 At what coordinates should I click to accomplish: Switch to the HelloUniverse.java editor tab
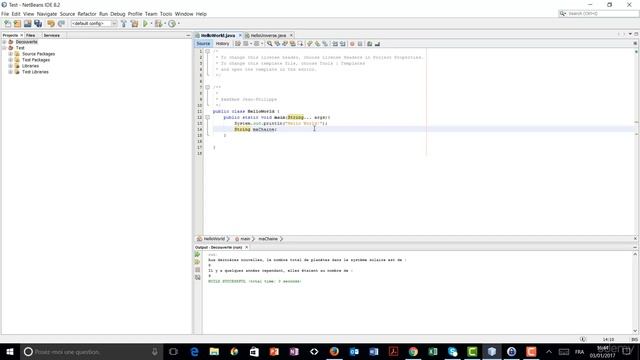268,36
